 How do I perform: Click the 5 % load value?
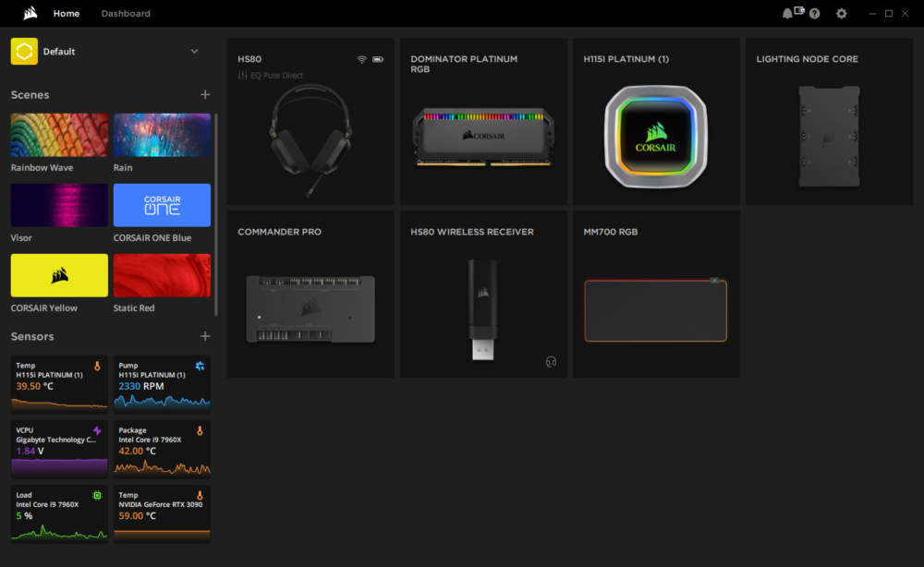click(24, 516)
